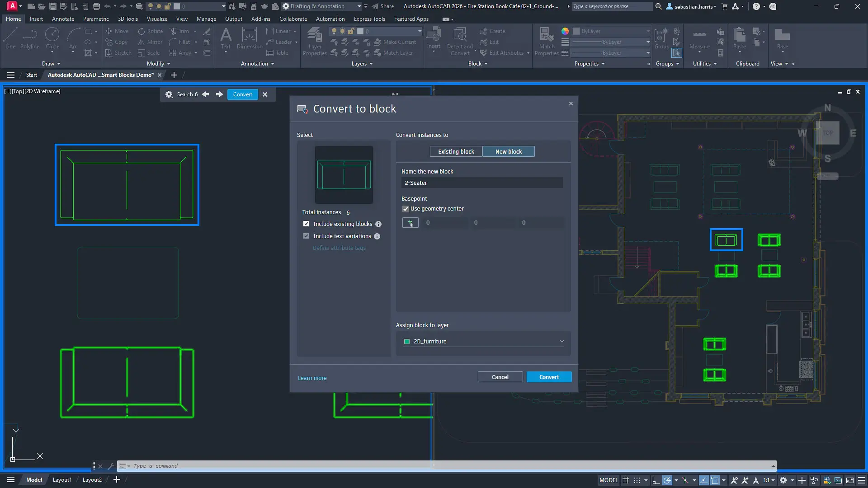
Task: Select the Mirror tool
Action: tap(150, 42)
